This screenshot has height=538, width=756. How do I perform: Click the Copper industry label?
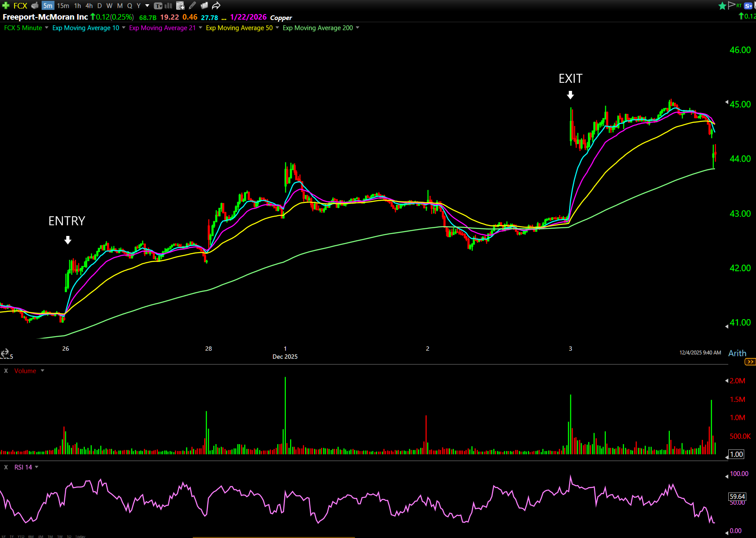tap(281, 17)
